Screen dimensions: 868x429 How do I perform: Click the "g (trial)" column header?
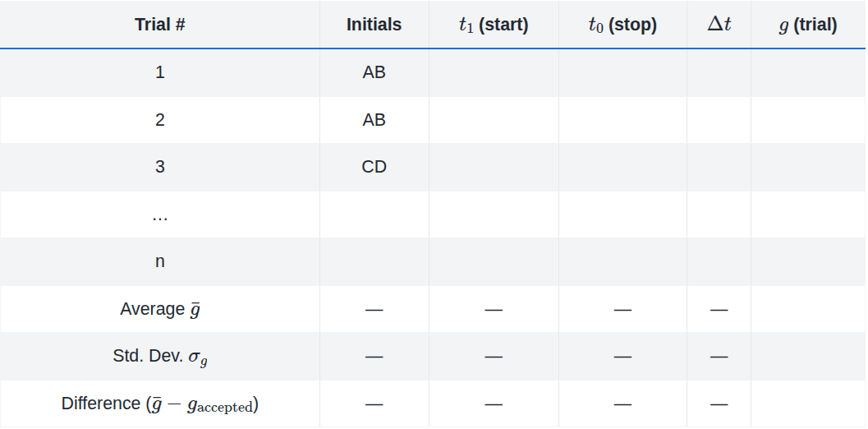click(807, 25)
